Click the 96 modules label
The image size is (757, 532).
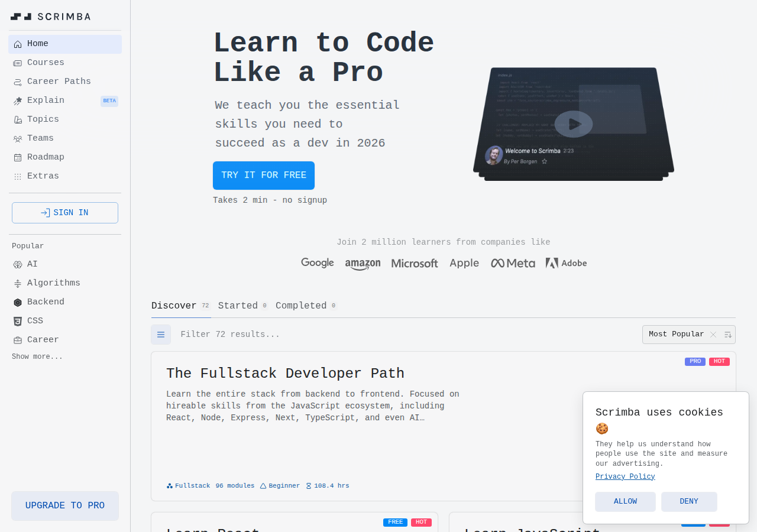[x=235, y=486]
